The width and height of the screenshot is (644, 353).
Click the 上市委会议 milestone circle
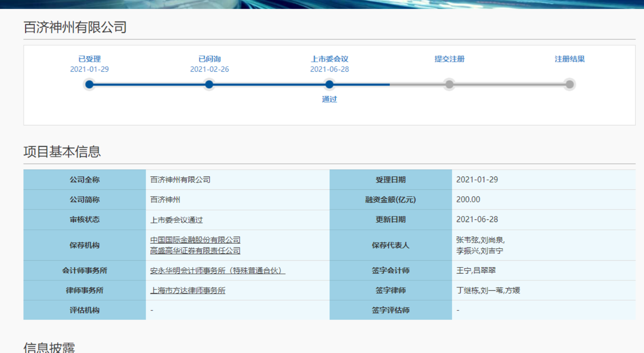[x=329, y=84]
